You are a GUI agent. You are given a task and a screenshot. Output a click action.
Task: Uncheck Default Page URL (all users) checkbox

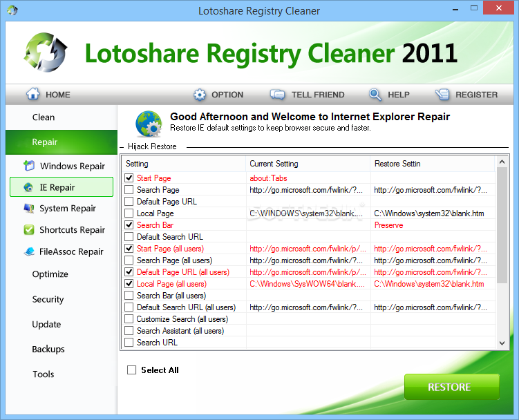click(129, 272)
